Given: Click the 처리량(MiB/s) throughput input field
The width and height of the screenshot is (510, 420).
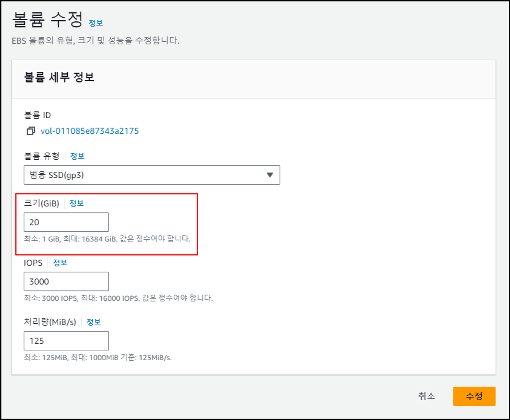Looking at the screenshot, I should click(66, 341).
